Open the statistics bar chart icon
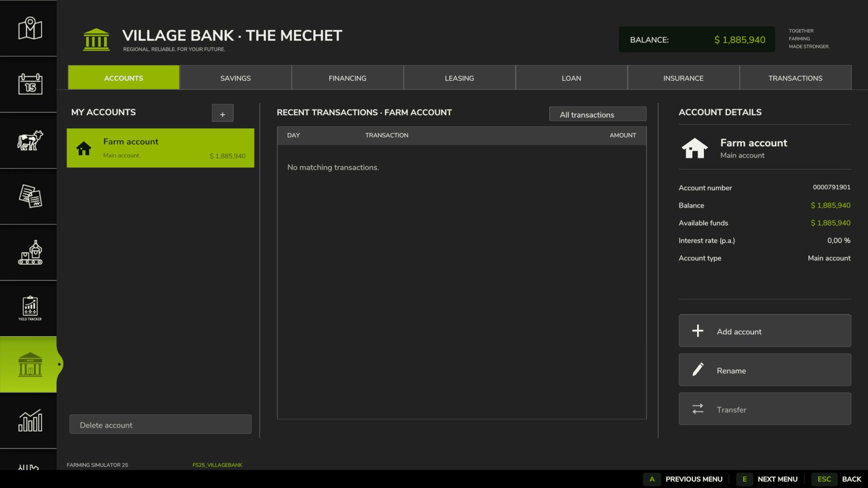Viewport: 868px width, 488px height. pos(30,420)
